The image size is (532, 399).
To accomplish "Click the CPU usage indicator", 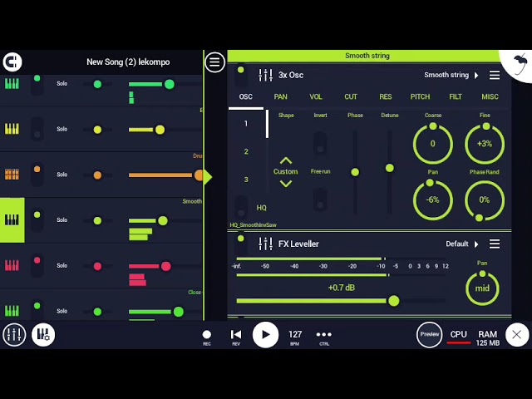I will point(458,337).
